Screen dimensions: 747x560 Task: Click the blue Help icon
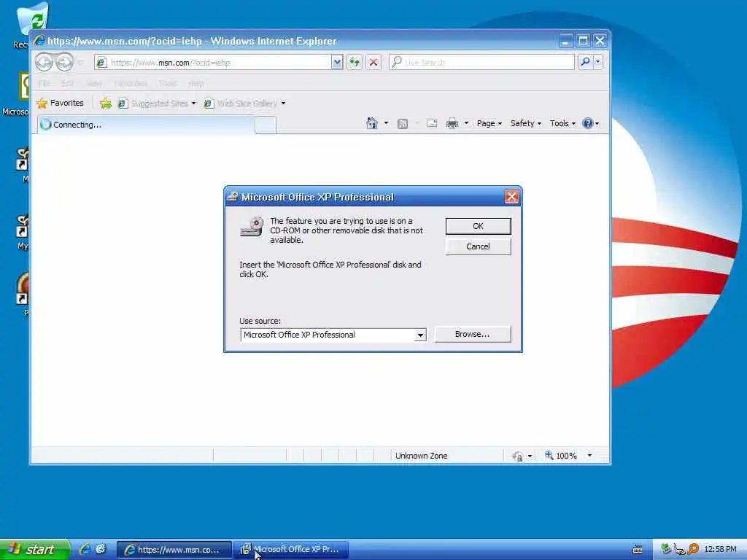tap(588, 123)
